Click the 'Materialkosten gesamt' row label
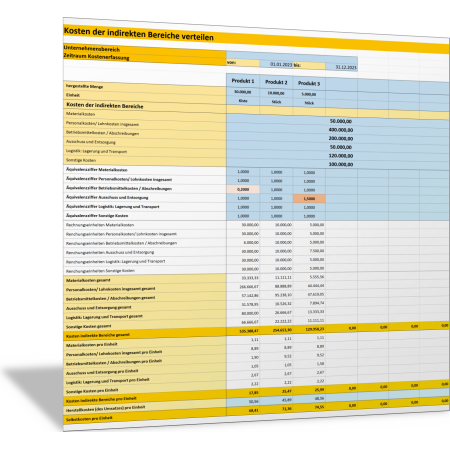The height and width of the screenshot is (450, 450). 88,280
